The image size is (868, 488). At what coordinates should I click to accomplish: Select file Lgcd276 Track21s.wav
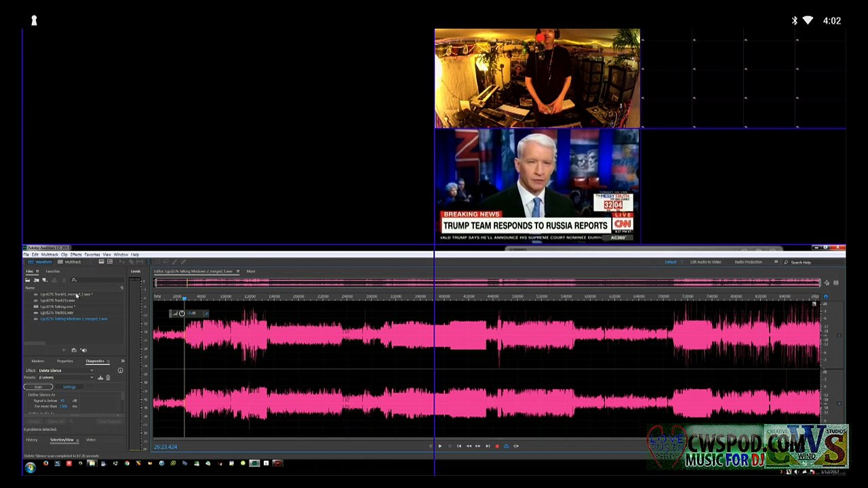pyautogui.click(x=58, y=300)
